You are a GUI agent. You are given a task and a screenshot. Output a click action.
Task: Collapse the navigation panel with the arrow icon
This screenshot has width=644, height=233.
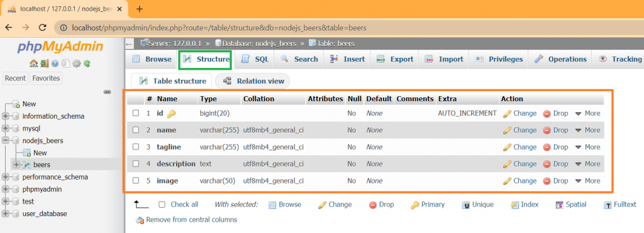tap(130, 44)
